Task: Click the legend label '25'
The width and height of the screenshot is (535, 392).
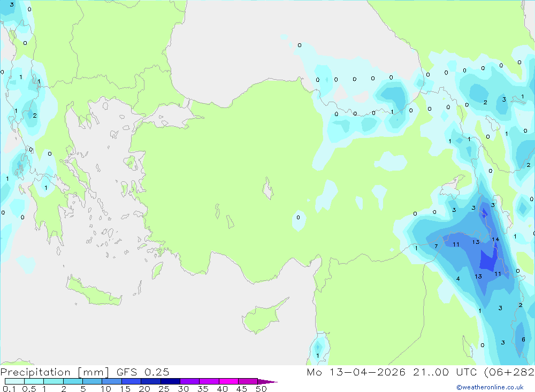Action: (164, 389)
